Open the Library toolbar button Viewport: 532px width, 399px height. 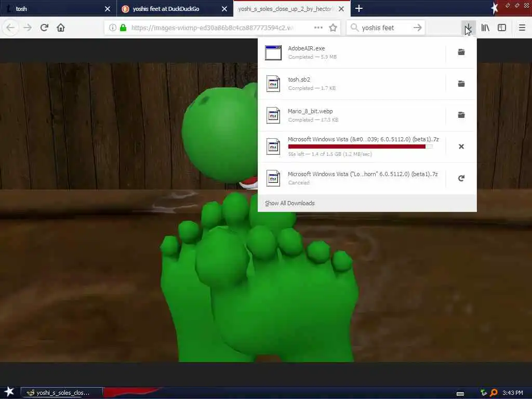point(485,28)
